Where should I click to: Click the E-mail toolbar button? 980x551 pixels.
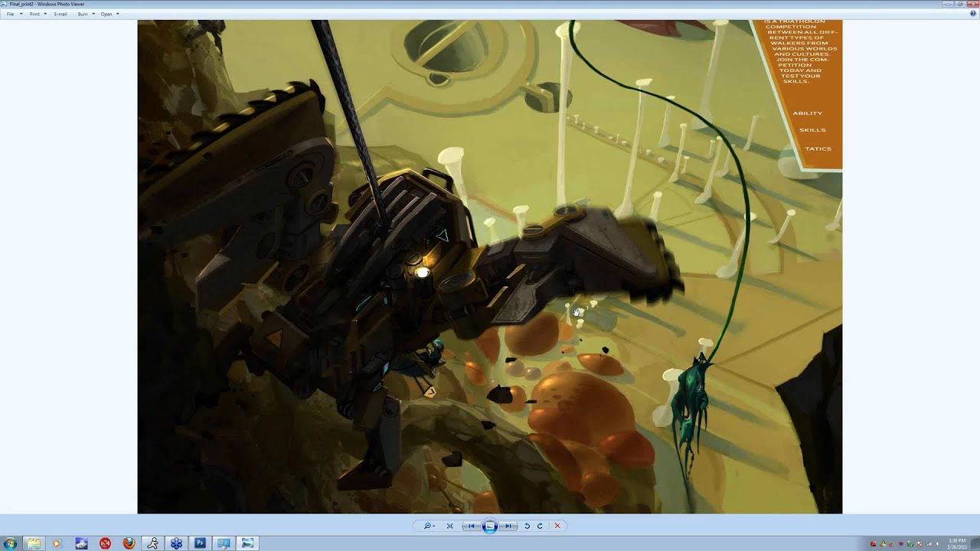point(60,14)
